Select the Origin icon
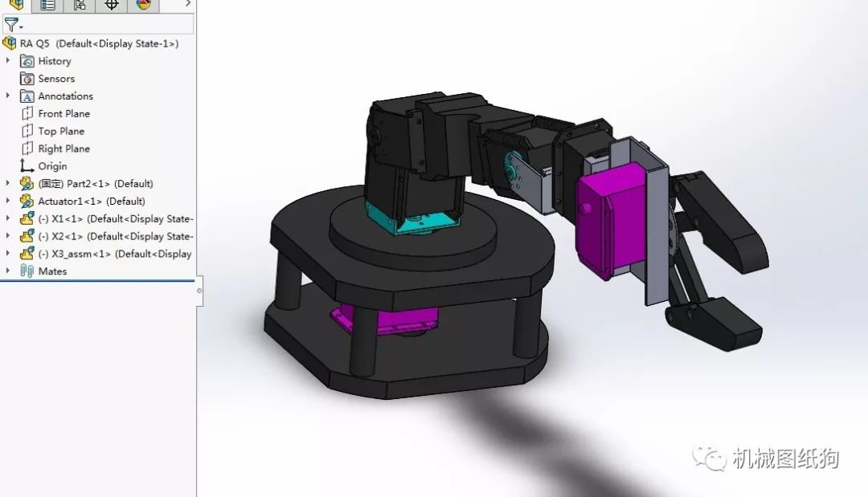This screenshot has width=868, height=497. coord(27,166)
